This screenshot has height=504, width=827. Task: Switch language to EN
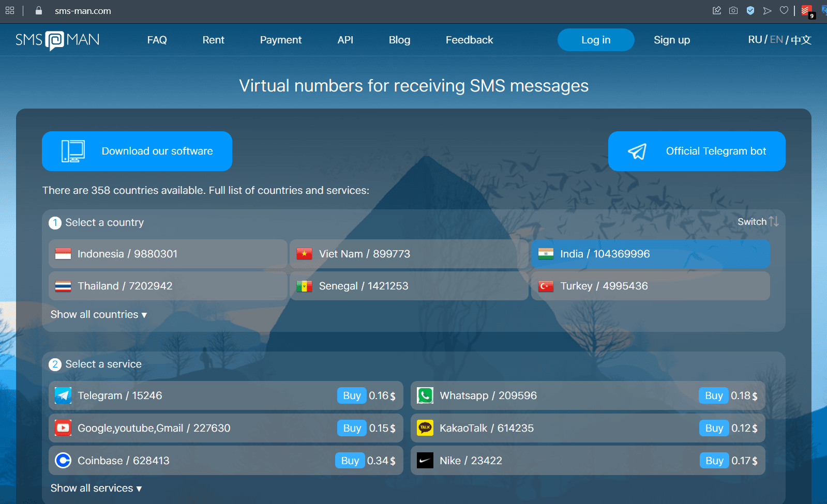[777, 40]
